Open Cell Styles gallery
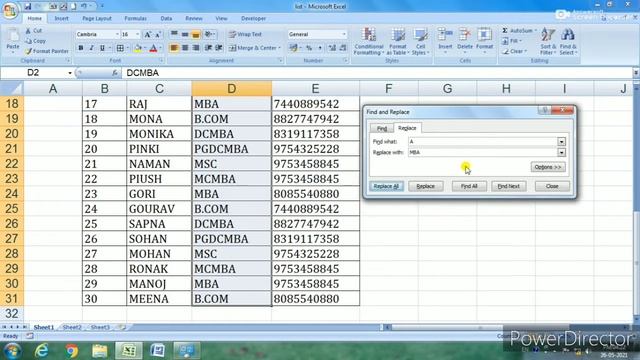Screen dimensions: 640x360 point(420,41)
